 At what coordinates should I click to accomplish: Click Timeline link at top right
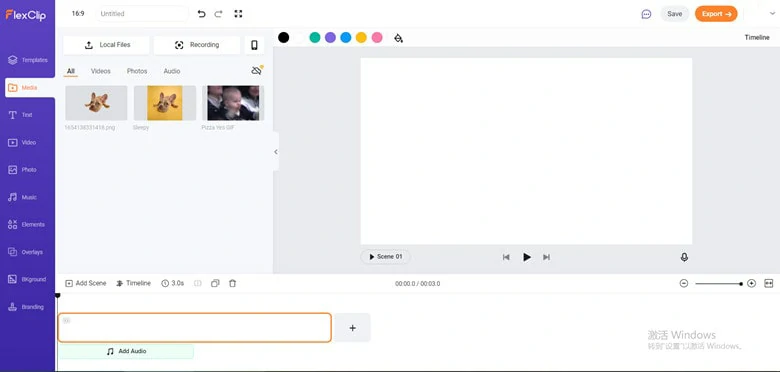click(x=757, y=38)
